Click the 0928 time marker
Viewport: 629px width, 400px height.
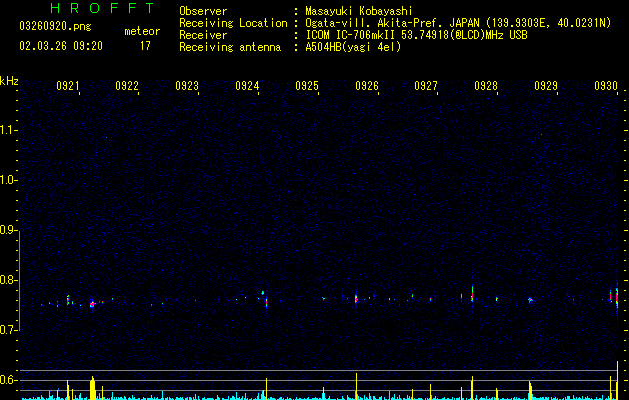tap(486, 86)
